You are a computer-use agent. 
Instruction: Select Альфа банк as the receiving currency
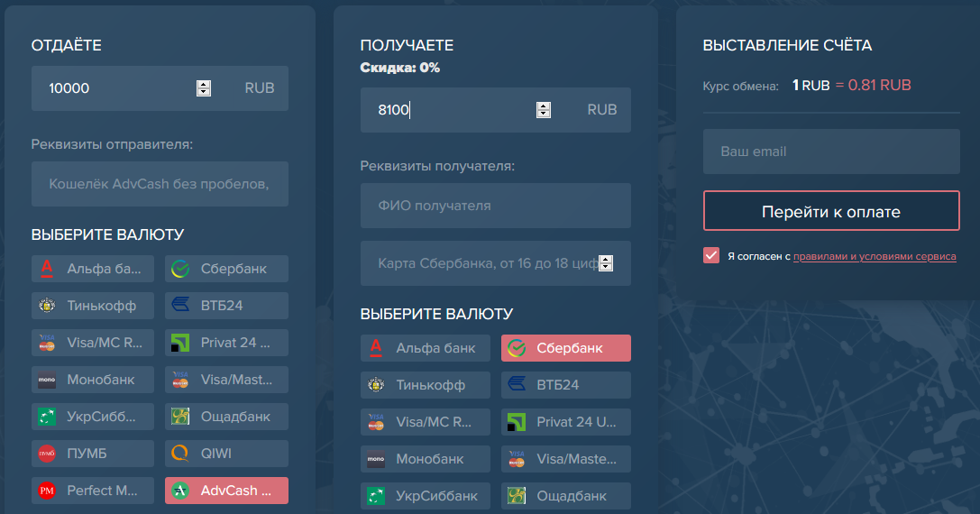[x=425, y=348]
